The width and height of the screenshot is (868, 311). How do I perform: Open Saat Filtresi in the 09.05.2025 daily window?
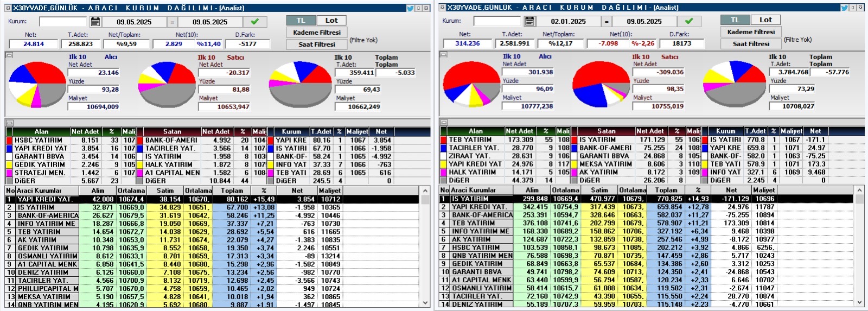pos(317,45)
